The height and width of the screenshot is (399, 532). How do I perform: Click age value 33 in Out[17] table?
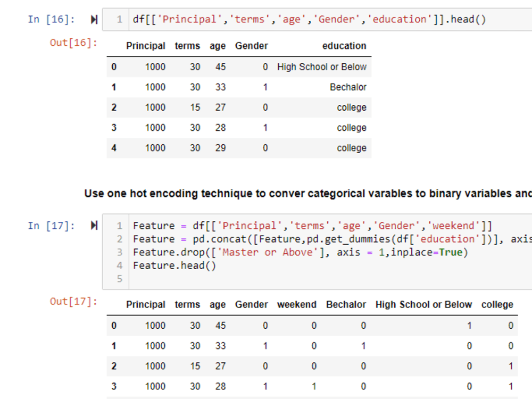[221, 346]
